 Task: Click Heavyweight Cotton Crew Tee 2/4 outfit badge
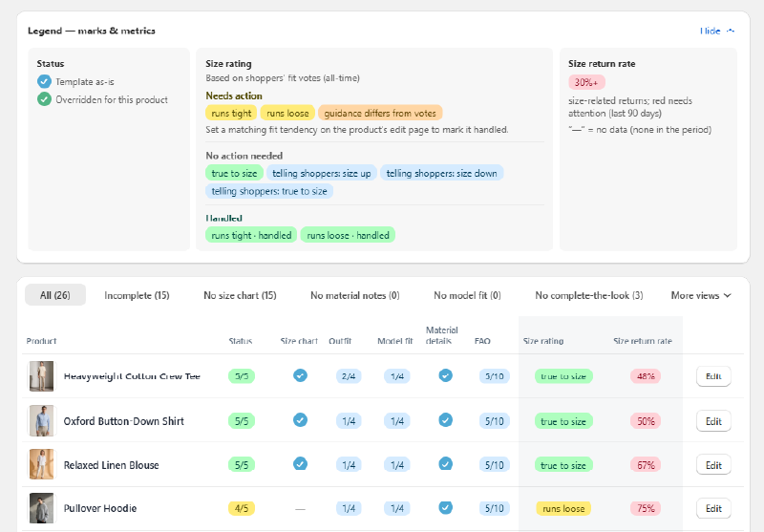[x=349, y=376]
